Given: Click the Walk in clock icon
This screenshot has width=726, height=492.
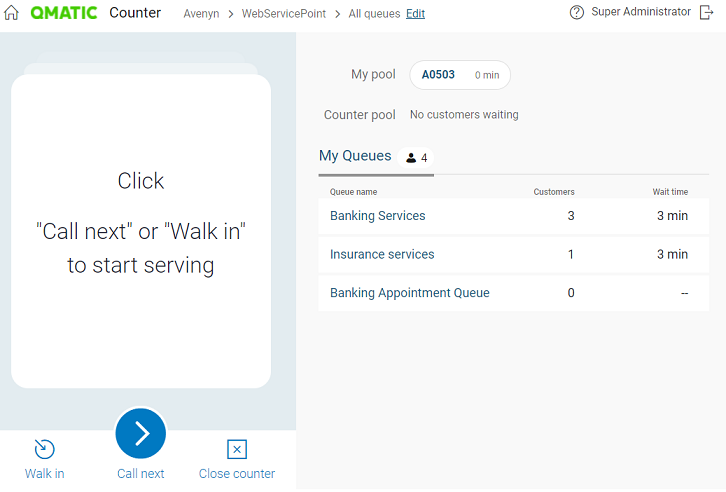Looking at the screenshot, I should pos(44,449).
